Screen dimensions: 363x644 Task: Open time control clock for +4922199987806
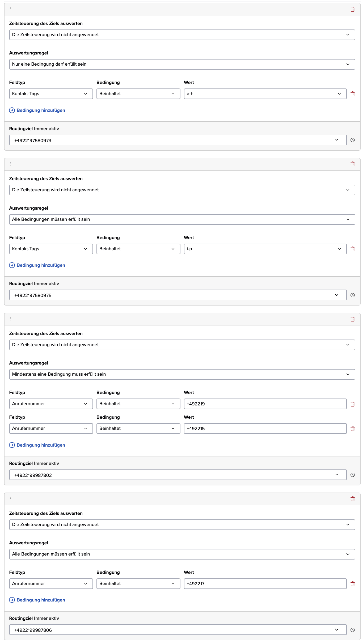[352, 630]
